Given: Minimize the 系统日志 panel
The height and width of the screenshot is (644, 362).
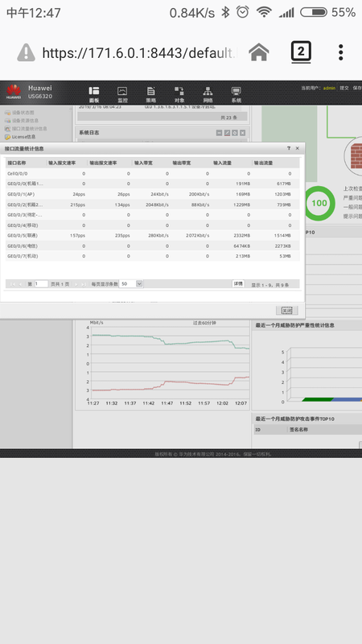Looking at the screenshot, I should tap(219, 133).
